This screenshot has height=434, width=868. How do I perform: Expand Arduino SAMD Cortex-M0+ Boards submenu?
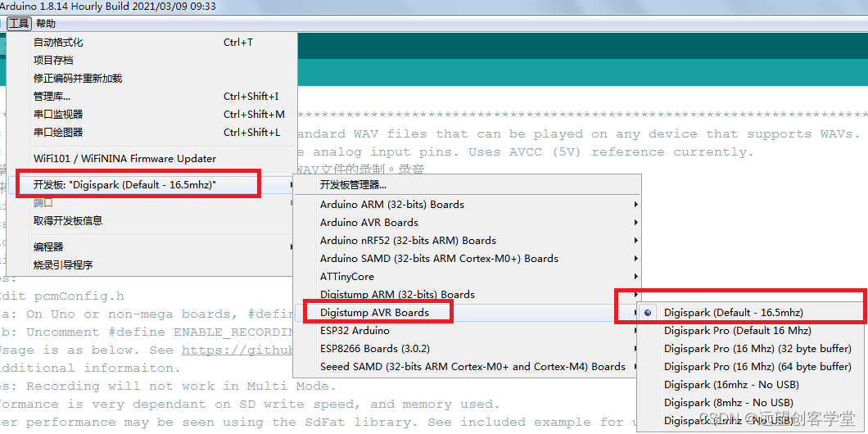(468, 259)
